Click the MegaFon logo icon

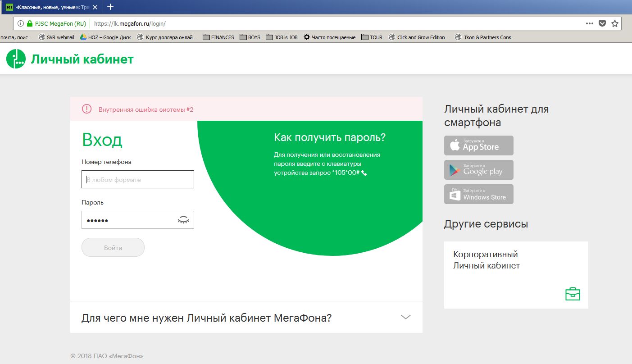point(16,59)
